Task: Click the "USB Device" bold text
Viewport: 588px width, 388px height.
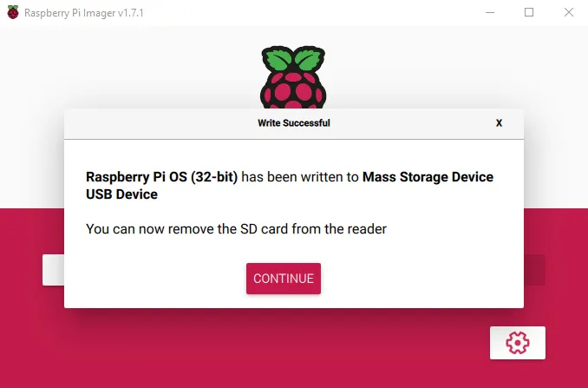Action: 122,194
